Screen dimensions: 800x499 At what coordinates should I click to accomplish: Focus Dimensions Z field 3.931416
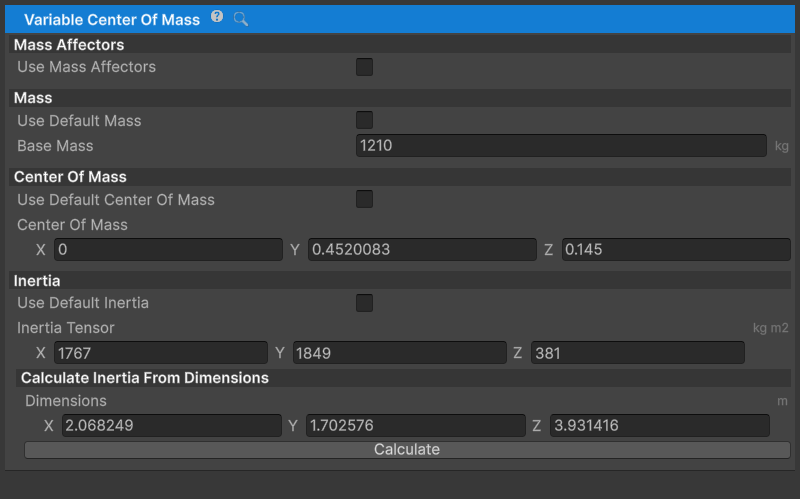(660, 426)
